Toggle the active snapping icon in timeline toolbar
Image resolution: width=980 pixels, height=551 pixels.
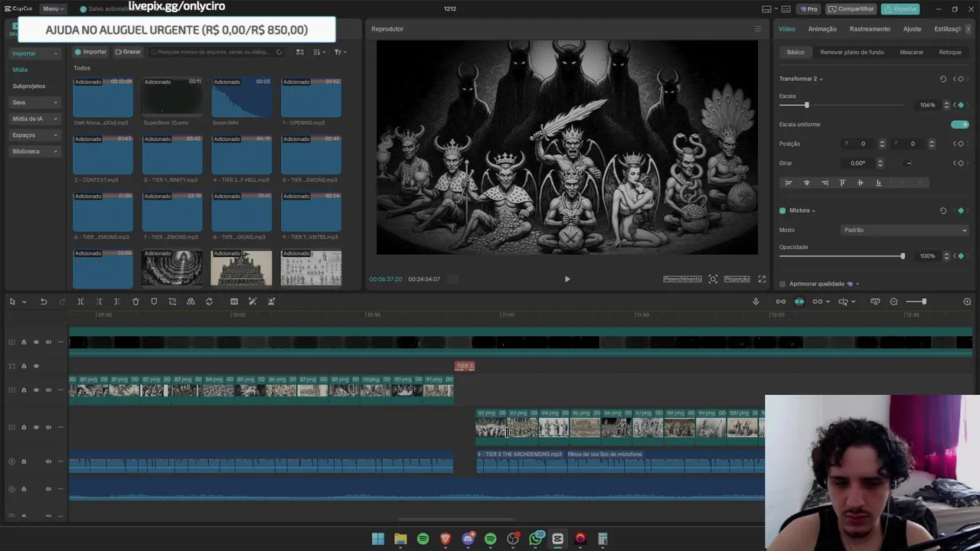coord(799,302)
